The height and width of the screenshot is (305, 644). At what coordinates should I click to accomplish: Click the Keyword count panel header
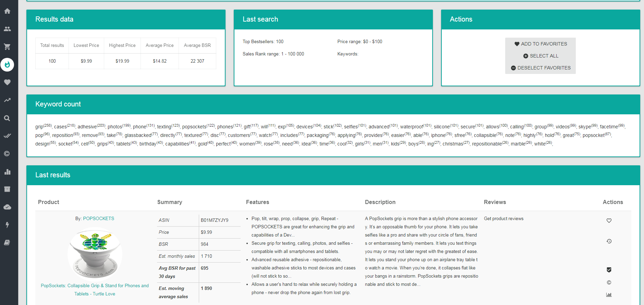pos(333,104)
